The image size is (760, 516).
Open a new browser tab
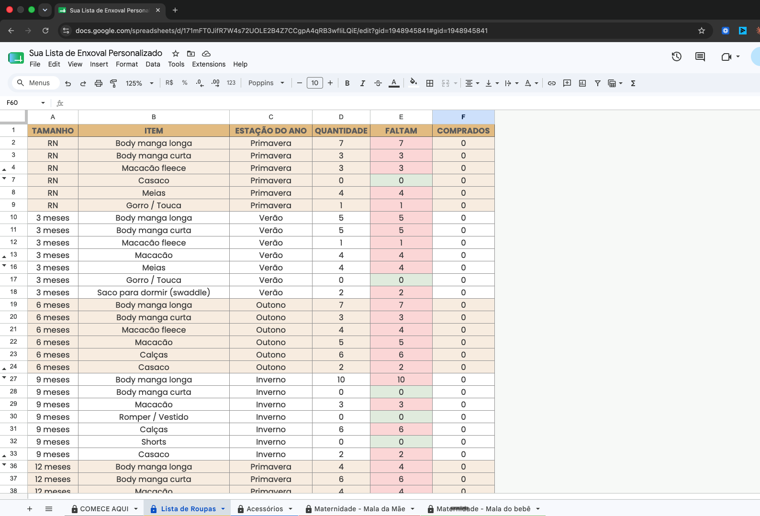175,10
